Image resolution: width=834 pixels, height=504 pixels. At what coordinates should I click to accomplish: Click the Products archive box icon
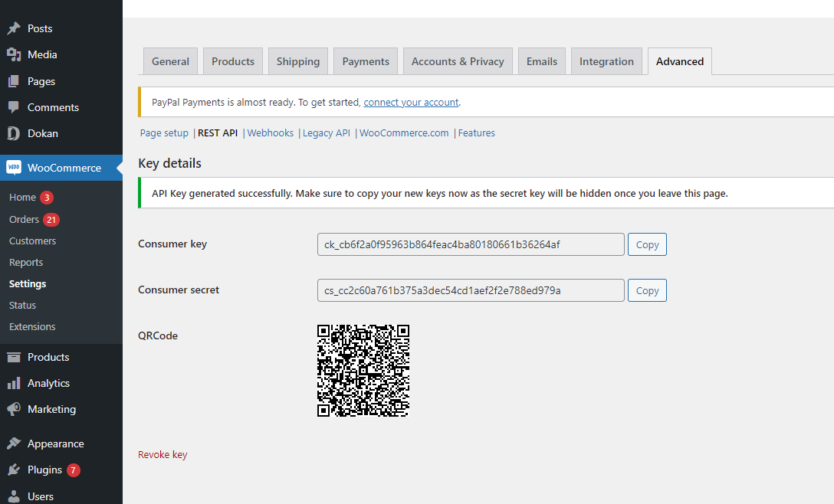(14, 357)
